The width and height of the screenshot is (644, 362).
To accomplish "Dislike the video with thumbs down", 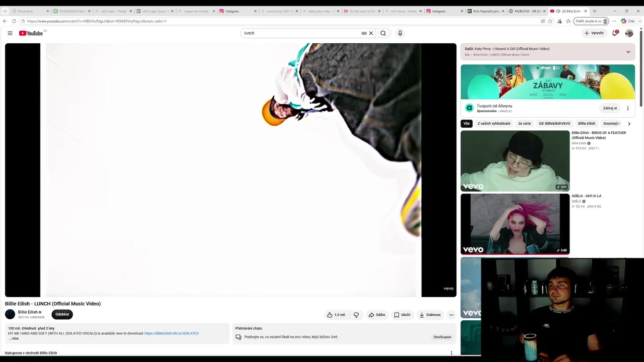I will point(356,315).
